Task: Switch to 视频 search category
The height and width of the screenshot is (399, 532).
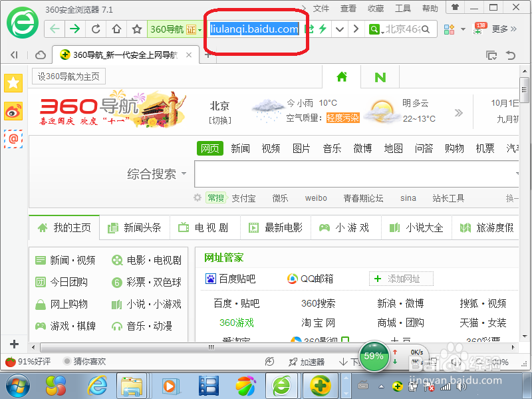Action: coord(271,148)
